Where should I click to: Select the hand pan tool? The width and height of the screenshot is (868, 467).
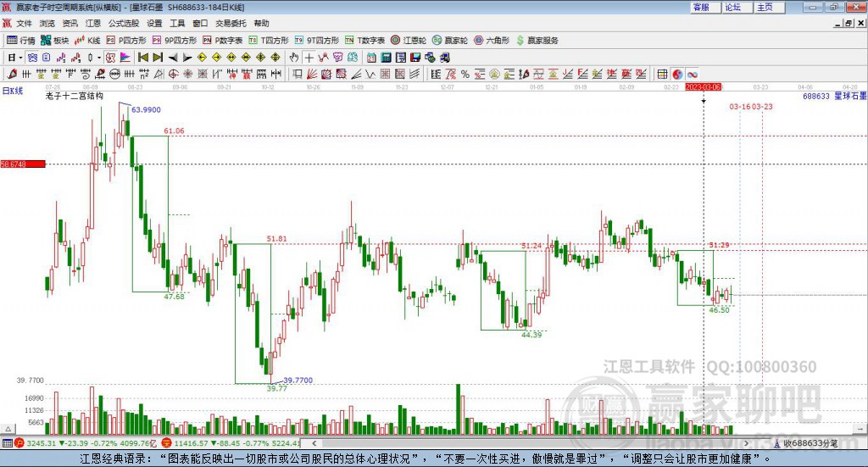(294, 58)
